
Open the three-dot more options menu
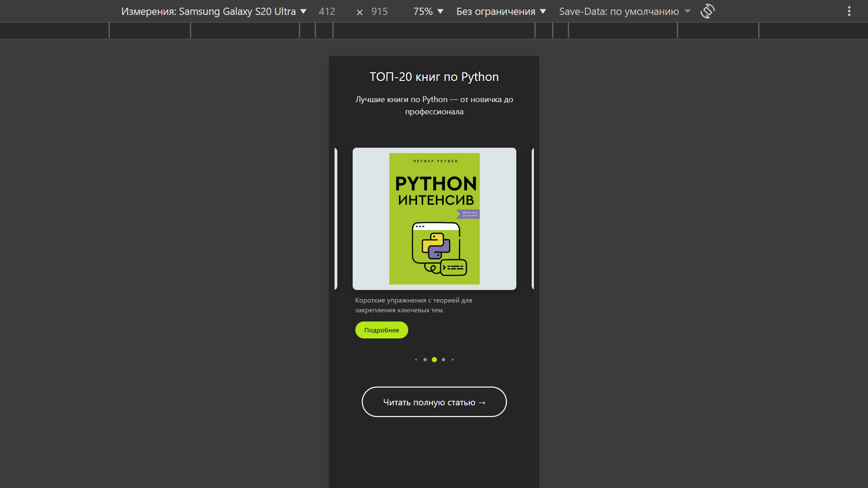click(x=849, y=11)
